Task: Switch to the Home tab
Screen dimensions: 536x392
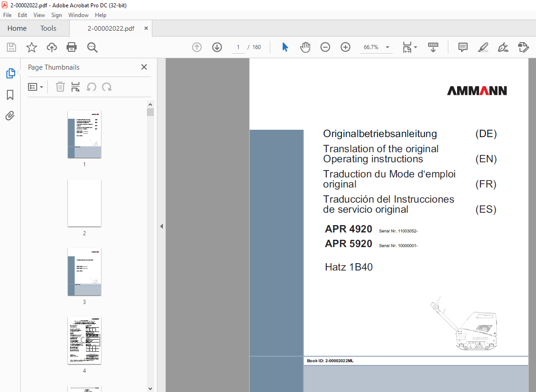Action: tap(17, 28)
